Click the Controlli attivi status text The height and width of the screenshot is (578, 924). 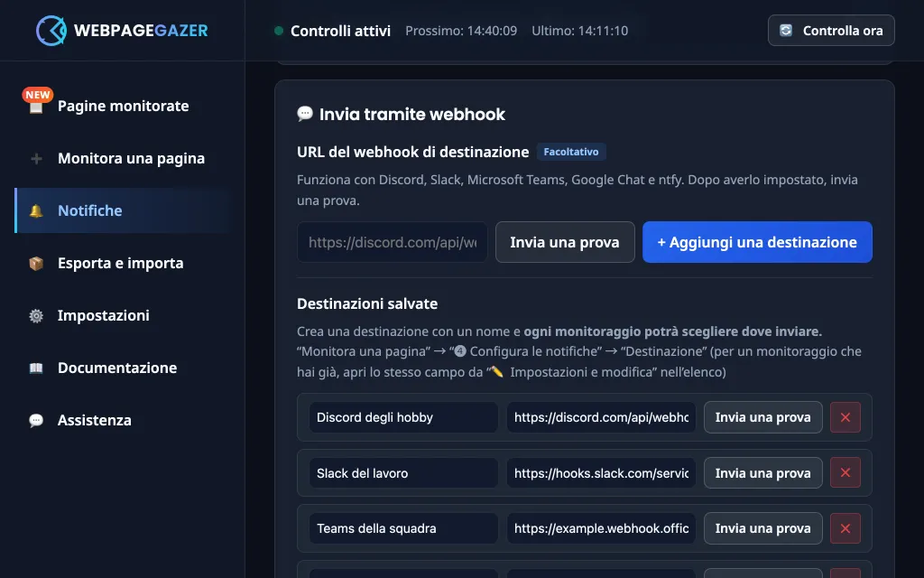click(x=340, y=31)
